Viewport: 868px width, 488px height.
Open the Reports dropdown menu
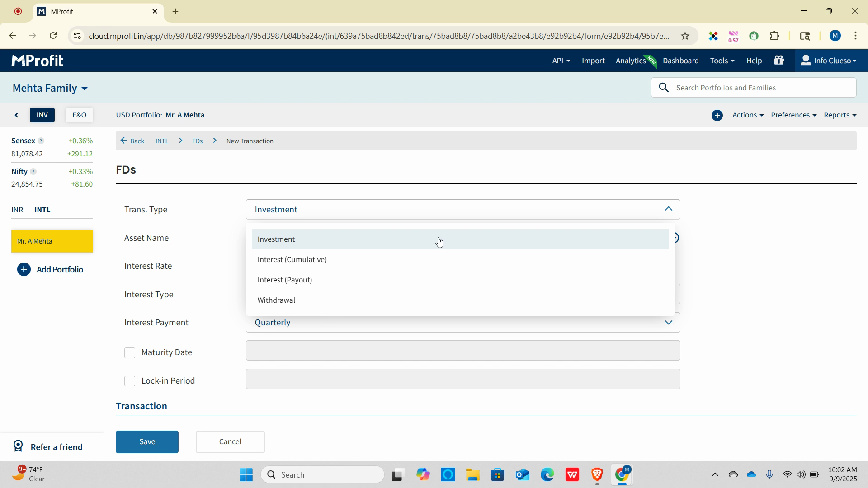coord(840,115)
